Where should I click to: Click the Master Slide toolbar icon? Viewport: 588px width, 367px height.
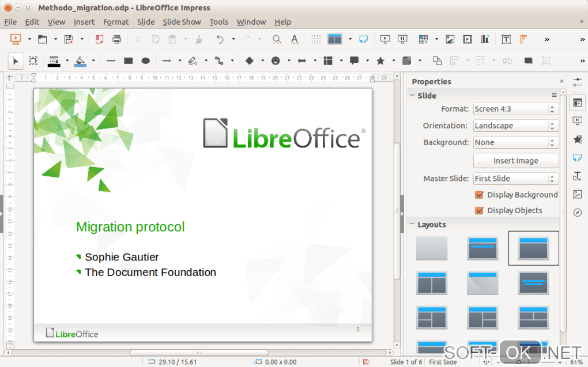coord(363,39)
